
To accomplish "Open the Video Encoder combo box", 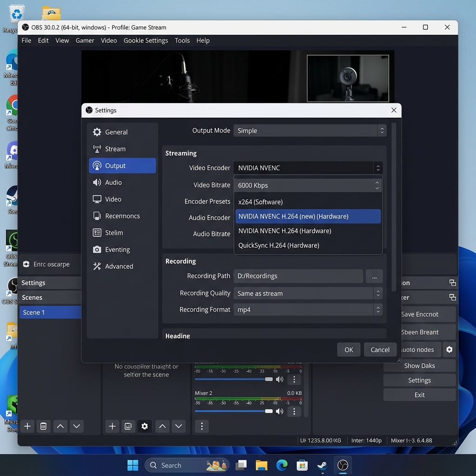I will tap(308, 168).
